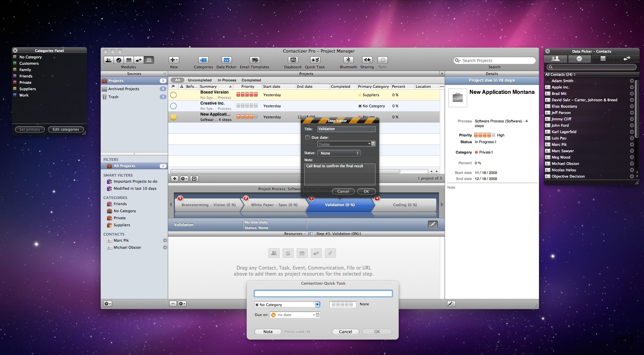Toggle New Application project status circle
The height and width of the screenshot is (355, 644).
[x=173, y=117]
